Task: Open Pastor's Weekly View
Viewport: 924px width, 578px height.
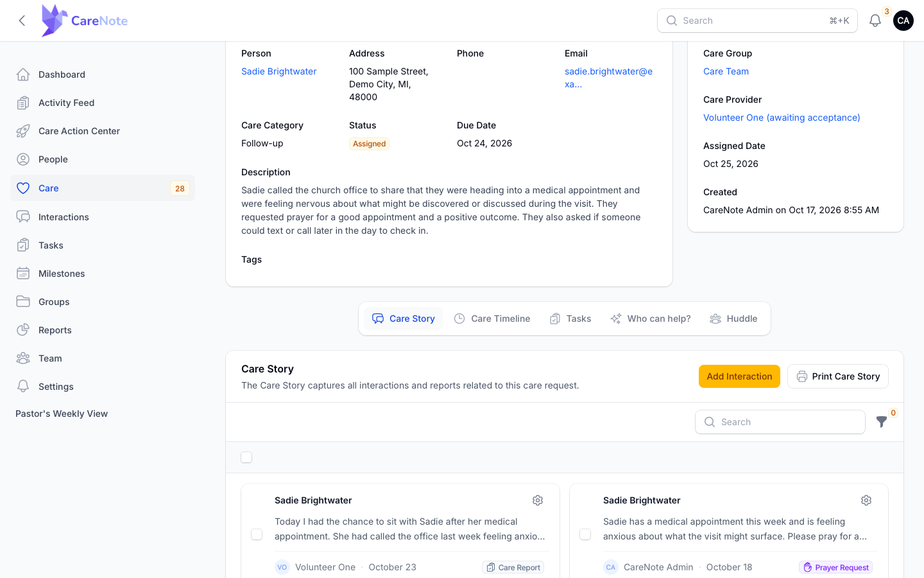Action: [x=62, y=414]
